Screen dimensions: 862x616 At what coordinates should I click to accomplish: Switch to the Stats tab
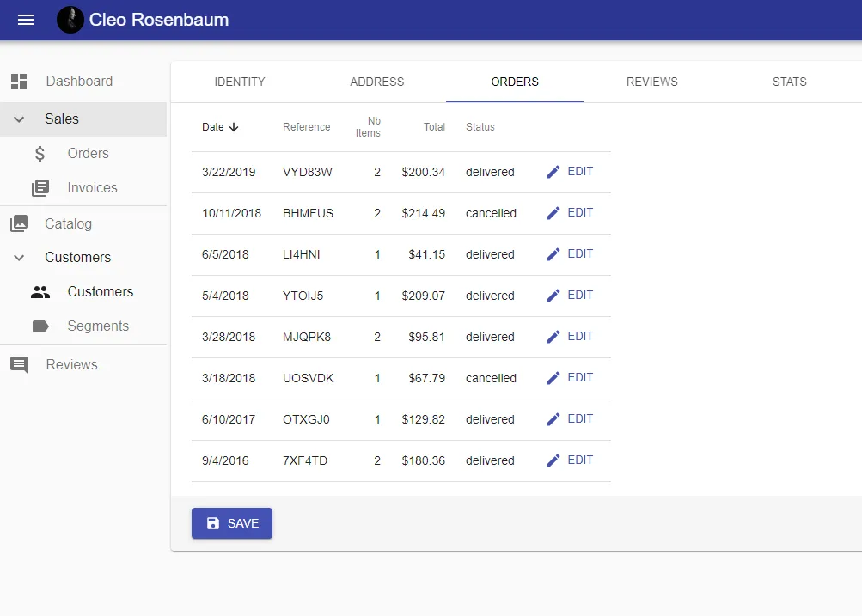[x=790, y=82]
